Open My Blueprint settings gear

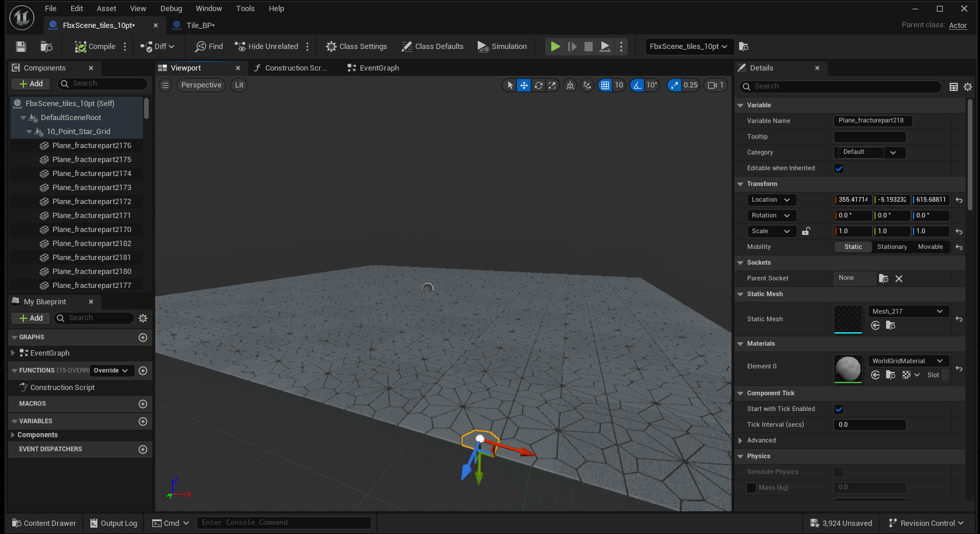(143, 318)
